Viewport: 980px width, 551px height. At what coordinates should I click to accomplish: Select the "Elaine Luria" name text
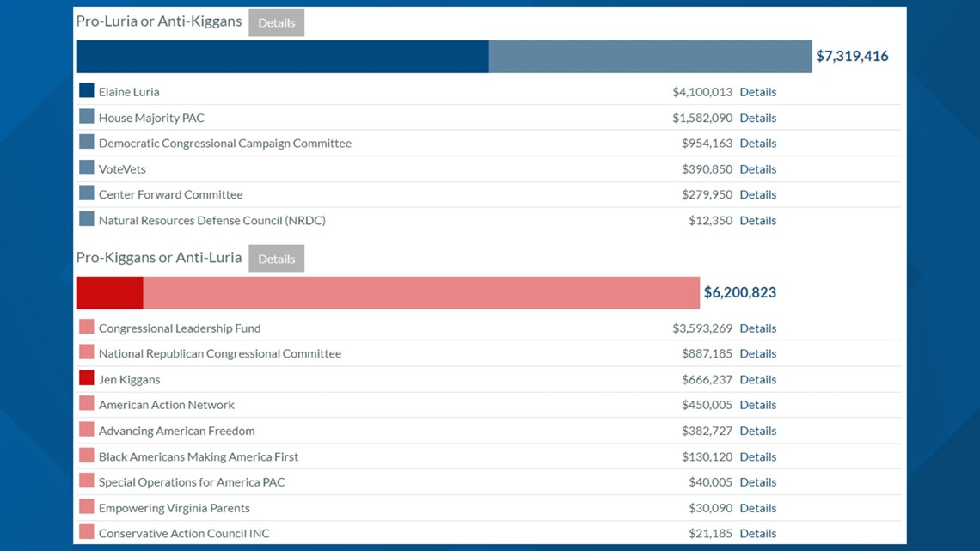point(129,92)
